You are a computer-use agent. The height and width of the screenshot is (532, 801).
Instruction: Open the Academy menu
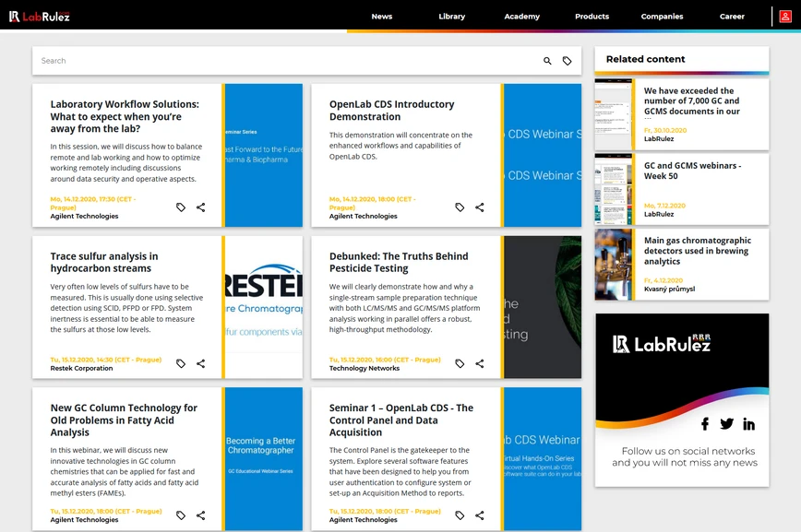[521, 17]
